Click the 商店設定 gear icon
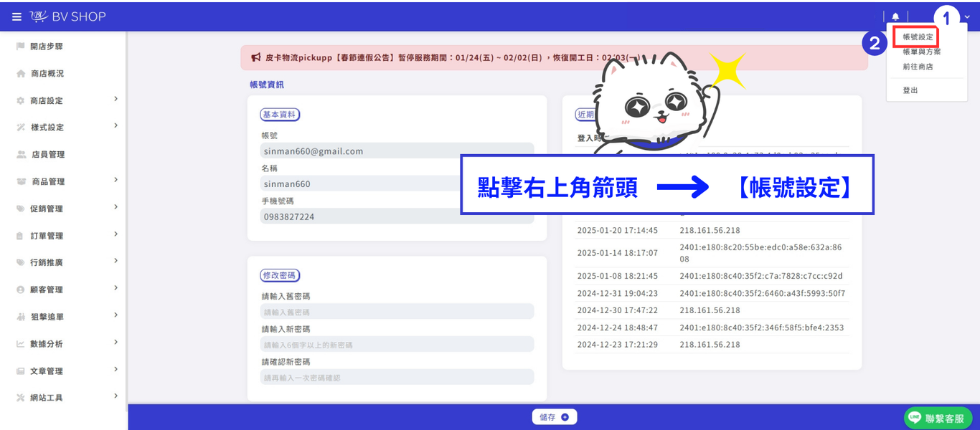Screen dimensions: 980x430 (21, 101)
